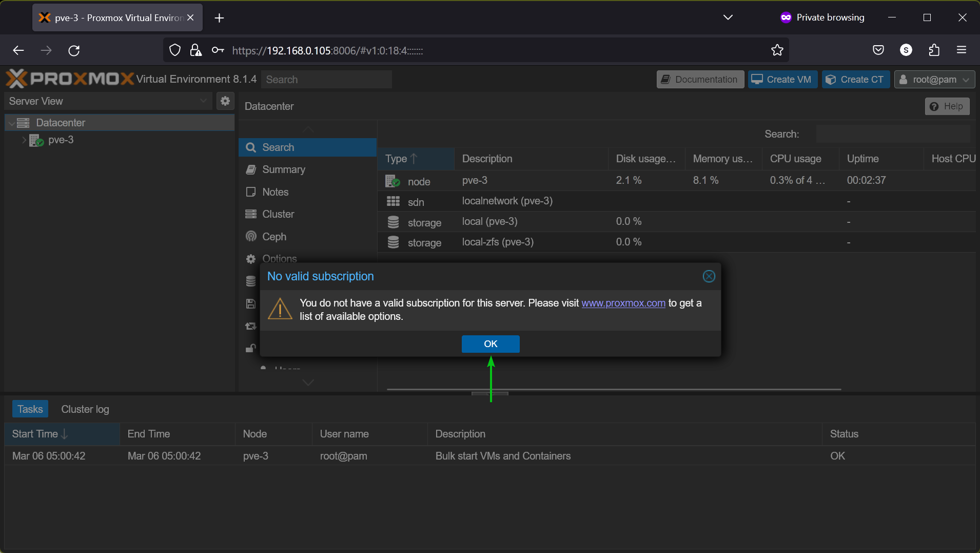Focus the Datacenter panel Search input
980x553 pixels.
(x=893, y=134)
